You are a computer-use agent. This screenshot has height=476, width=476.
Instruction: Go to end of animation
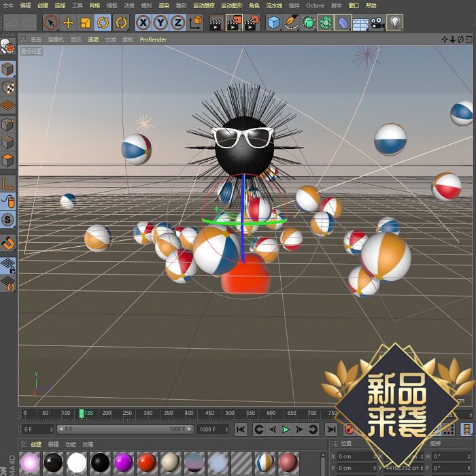[331, 429]
